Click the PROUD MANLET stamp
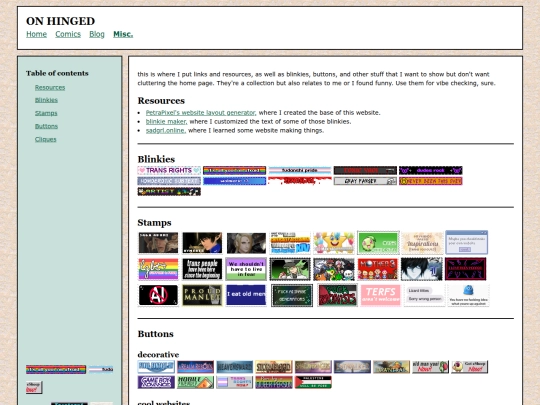540x405 pixels. 202,295
